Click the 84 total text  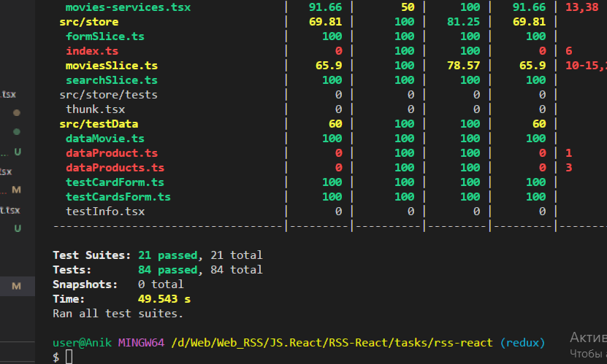236,270
